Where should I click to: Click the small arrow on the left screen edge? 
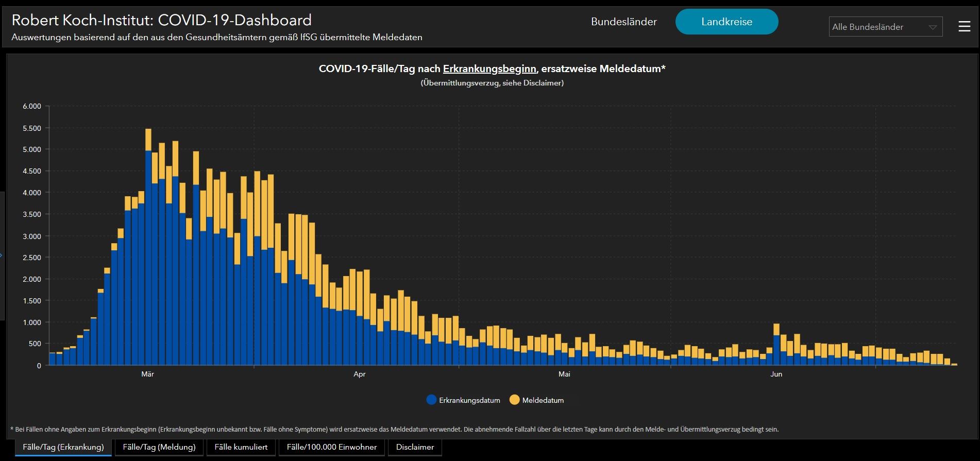pyautogui.click(x=2, y=255)
